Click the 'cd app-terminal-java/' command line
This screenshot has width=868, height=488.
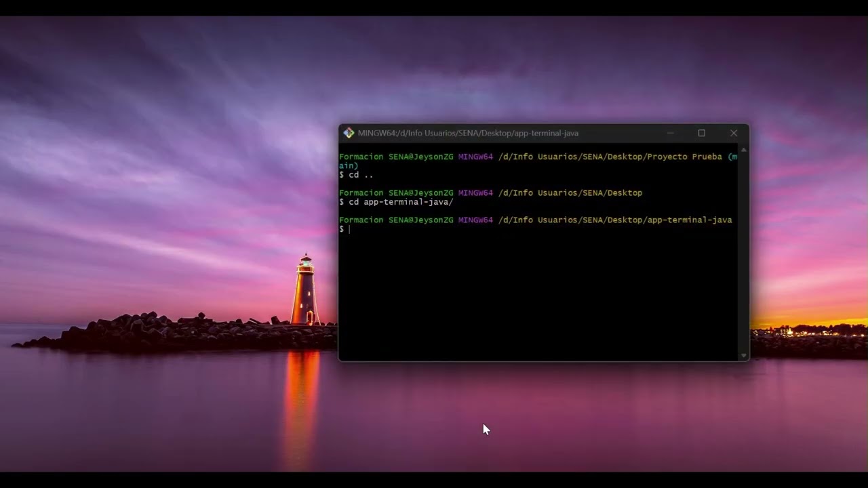click(396, 202)
